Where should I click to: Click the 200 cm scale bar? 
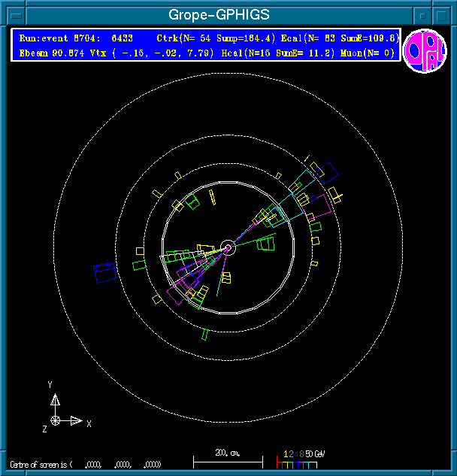(228, 459)
